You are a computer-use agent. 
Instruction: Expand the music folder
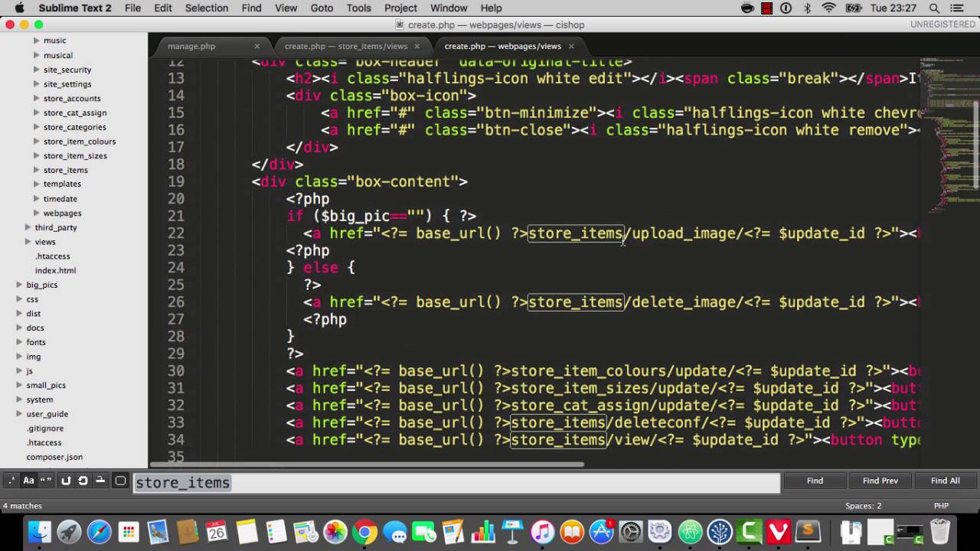[36, 41]
